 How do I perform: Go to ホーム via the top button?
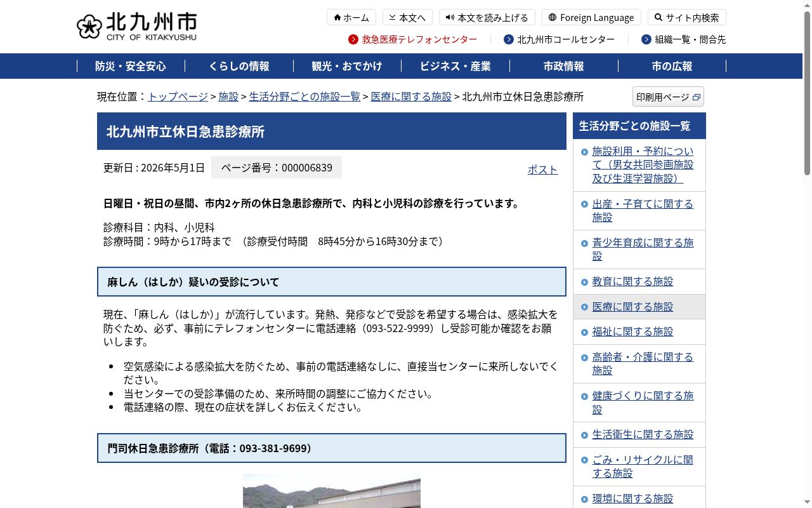point(351,17)
